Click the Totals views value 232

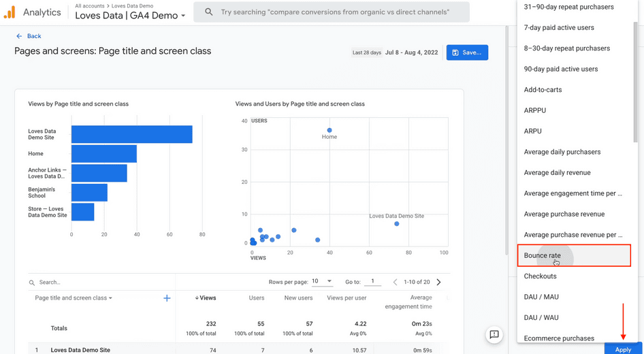point(211,324)
